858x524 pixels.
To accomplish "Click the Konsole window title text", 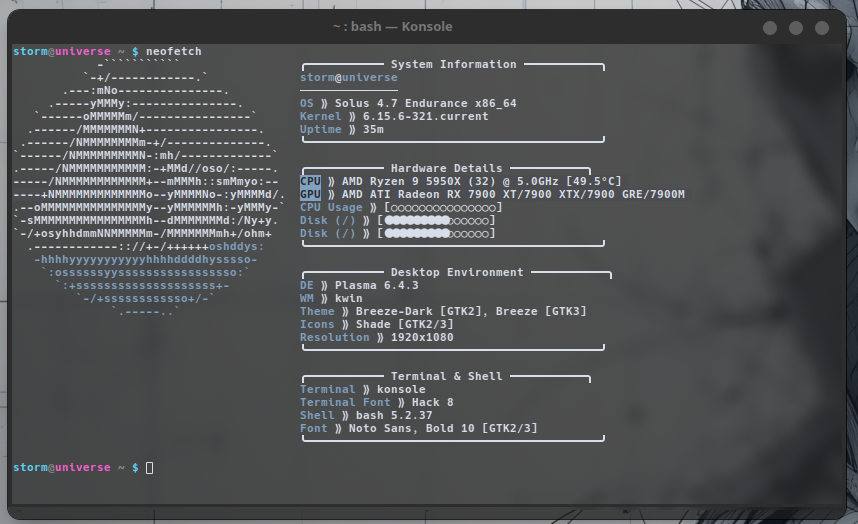I will pos(392,27).
